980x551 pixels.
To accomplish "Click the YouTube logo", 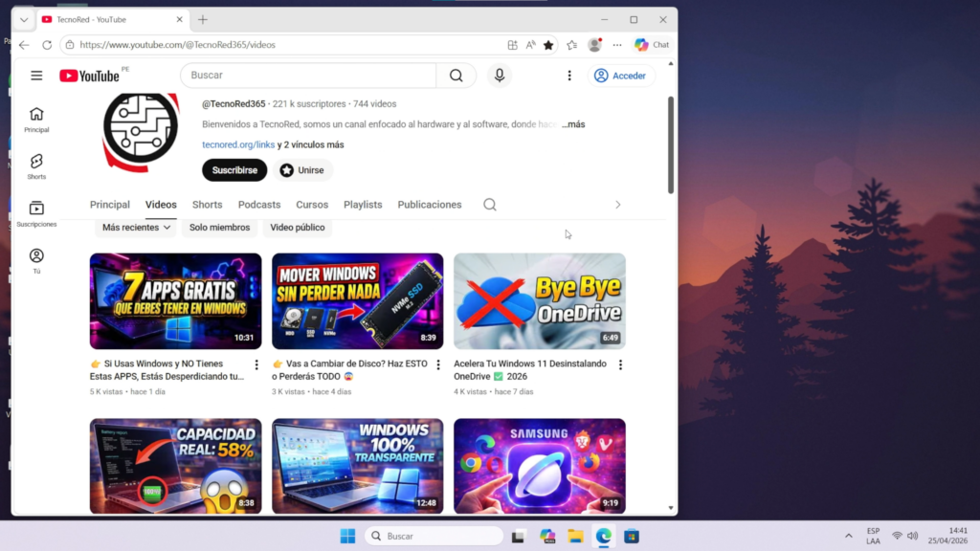I will coord(92,76).
